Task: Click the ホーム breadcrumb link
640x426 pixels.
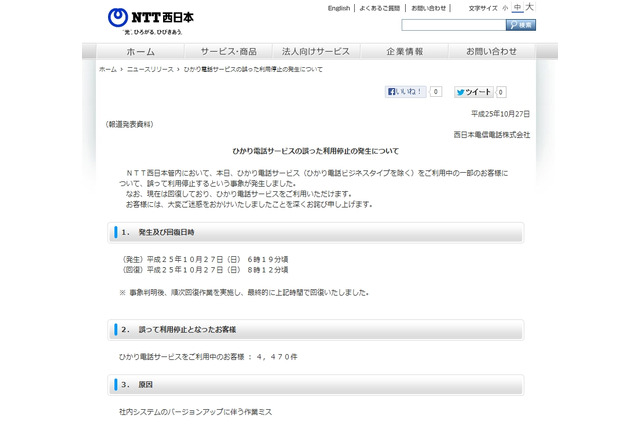Action: [x=108, y=69]
